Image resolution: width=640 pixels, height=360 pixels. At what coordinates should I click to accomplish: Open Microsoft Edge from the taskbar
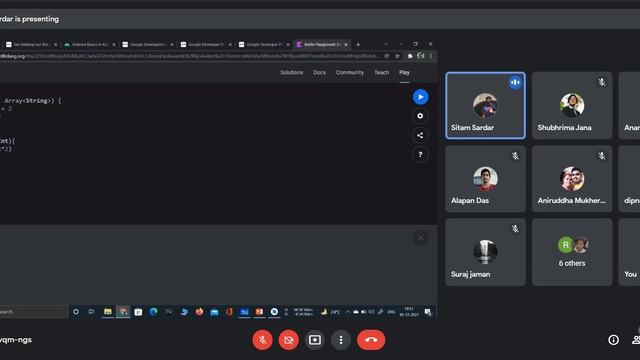[153, 312]
